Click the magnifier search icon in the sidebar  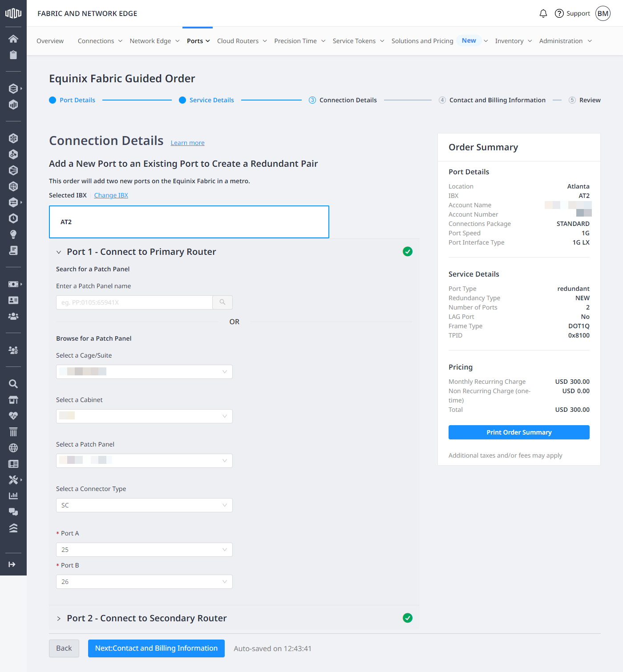pyautogui.click(x=13, y=384)
